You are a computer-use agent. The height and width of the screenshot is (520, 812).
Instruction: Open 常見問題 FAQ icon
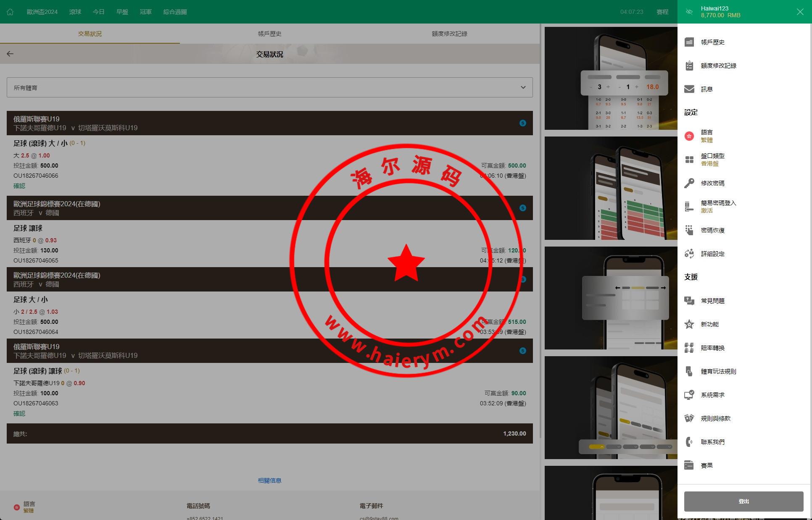(x=689, y=301)
